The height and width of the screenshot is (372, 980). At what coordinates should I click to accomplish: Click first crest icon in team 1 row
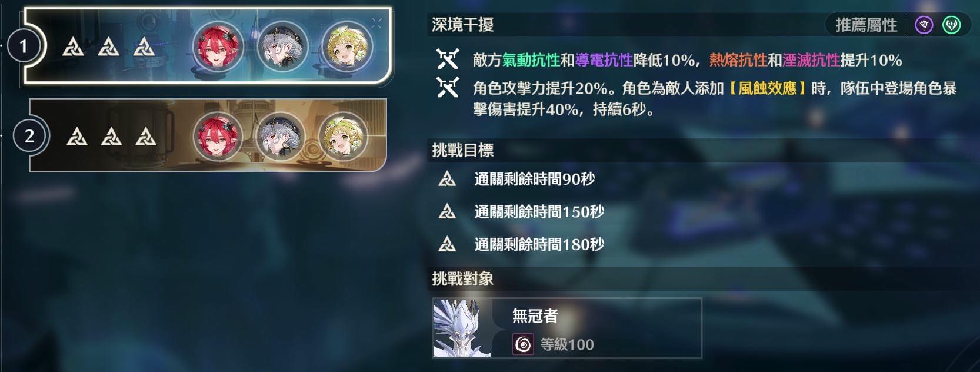tap(74, 46)
